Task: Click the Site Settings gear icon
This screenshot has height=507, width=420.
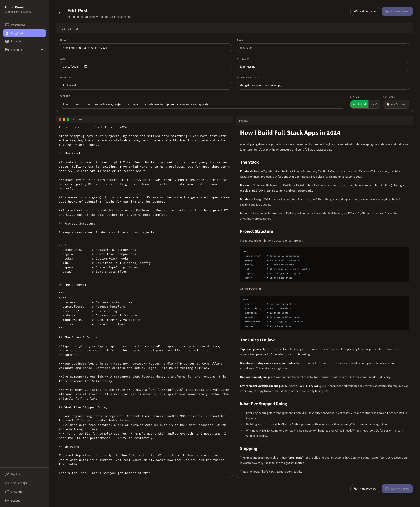Action: point(7,483)
